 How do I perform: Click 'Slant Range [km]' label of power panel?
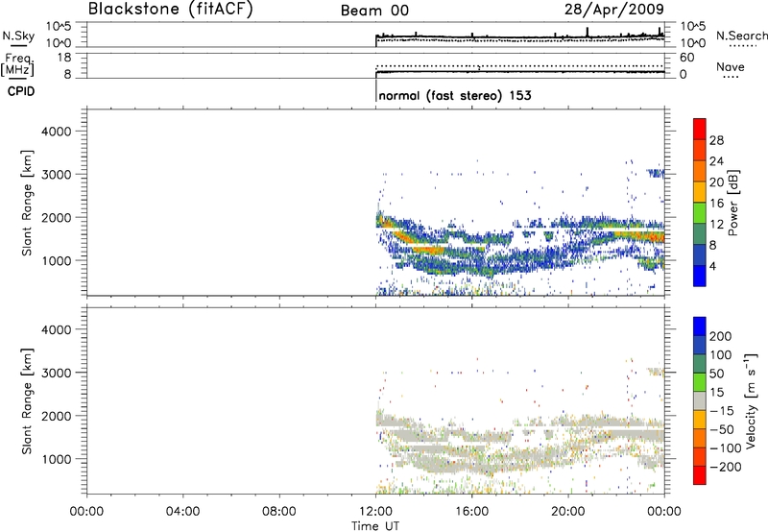coord(27,203)
